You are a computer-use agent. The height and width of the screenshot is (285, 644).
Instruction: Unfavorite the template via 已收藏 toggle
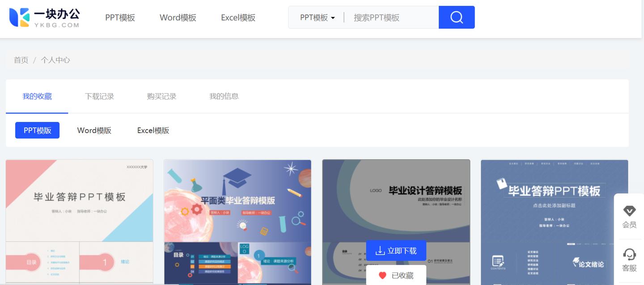(396, 275)
